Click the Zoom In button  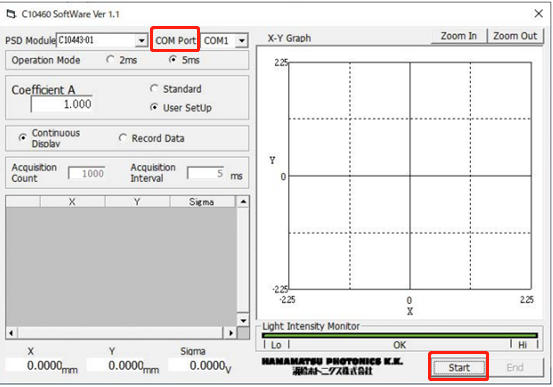[459, 36]
